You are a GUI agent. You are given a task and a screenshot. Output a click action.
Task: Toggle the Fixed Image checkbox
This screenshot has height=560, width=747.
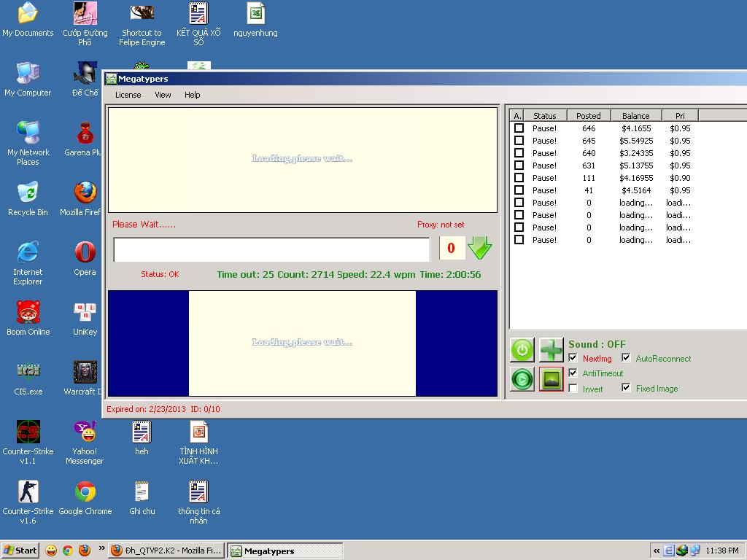(626, 388)
